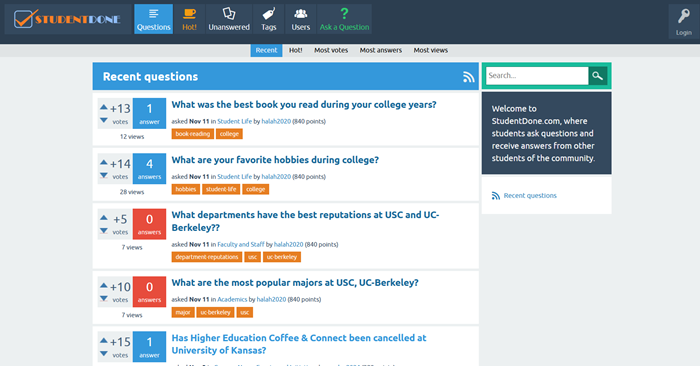This screenshot has height=366, width=700.
Task: Focus the Search input field
Action: pos(537,76)
